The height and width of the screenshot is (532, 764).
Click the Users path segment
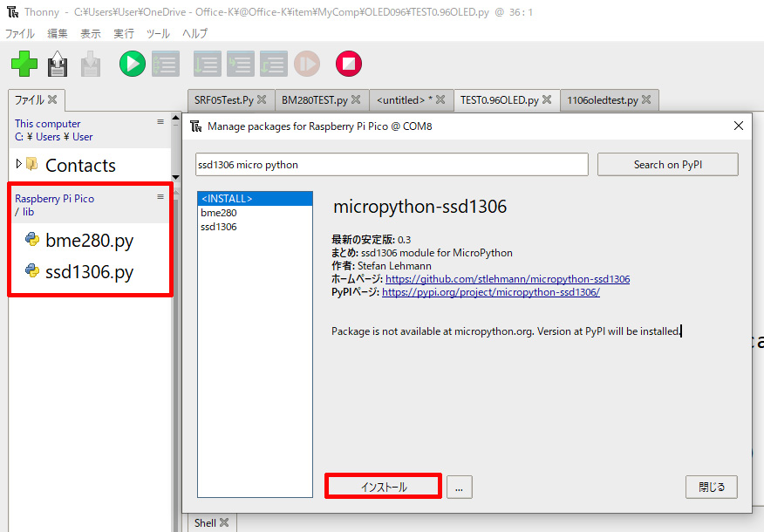point(48,137)
